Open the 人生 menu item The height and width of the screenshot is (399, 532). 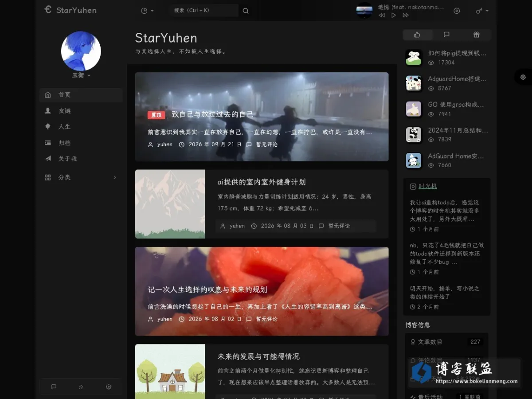(81, 127)
